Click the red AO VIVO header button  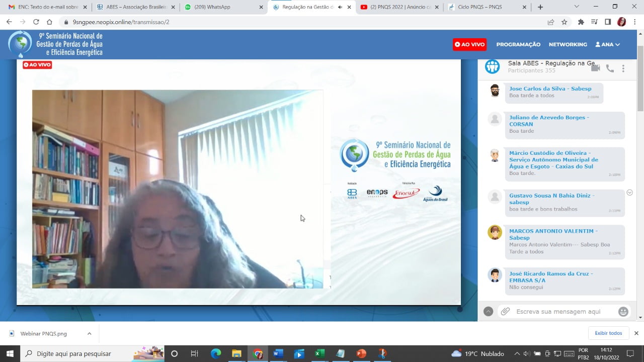click(469, 44)
